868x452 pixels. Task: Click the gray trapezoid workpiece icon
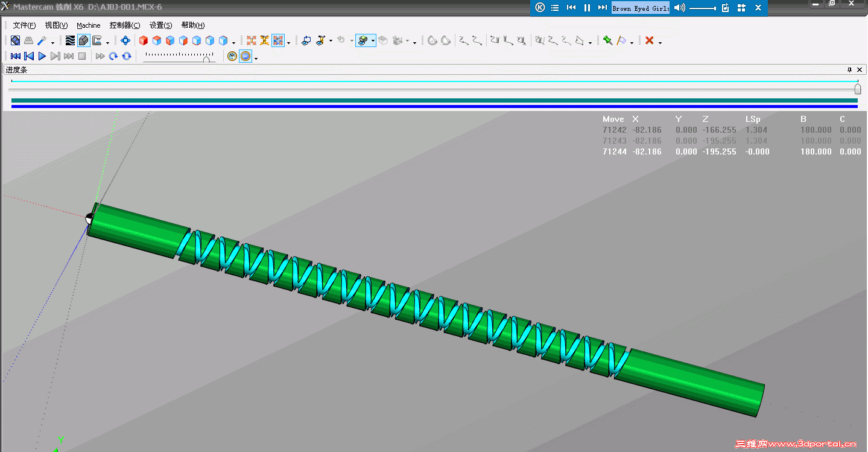[28, 40]
